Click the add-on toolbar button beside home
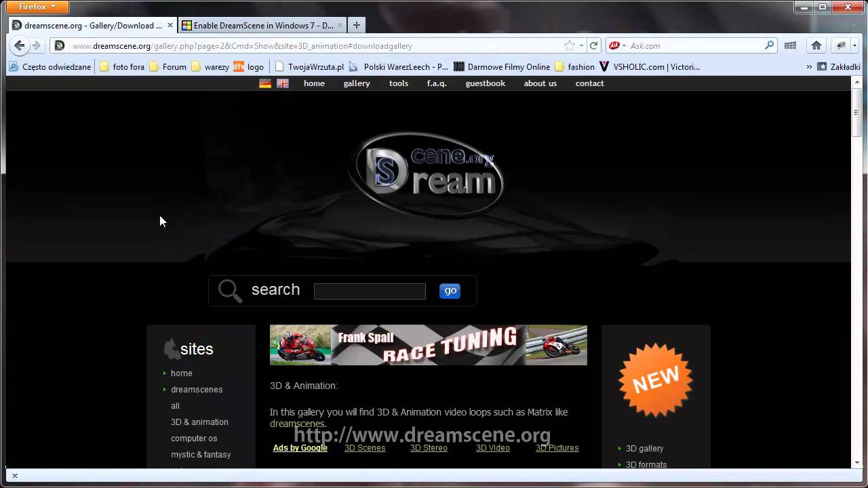This screenshot has height=488, width=868. pos(842,45)
